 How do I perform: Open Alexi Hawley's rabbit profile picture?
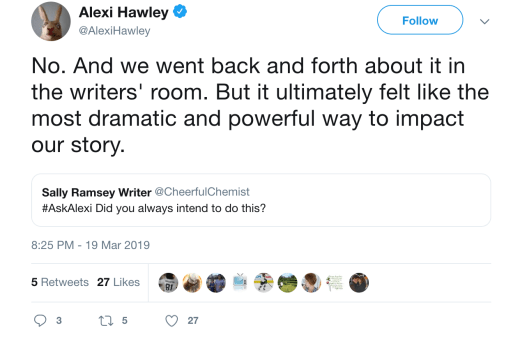[x=51, y=21]
